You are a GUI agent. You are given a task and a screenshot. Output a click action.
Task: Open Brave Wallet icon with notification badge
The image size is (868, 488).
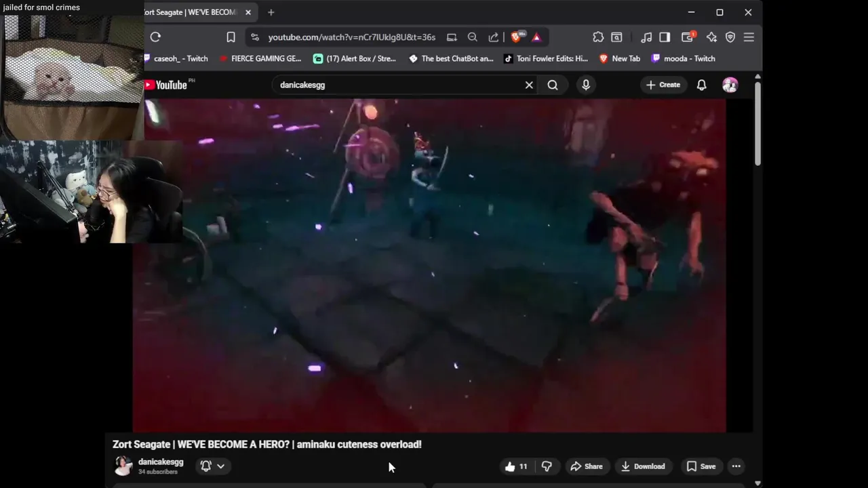coord(688,37)
